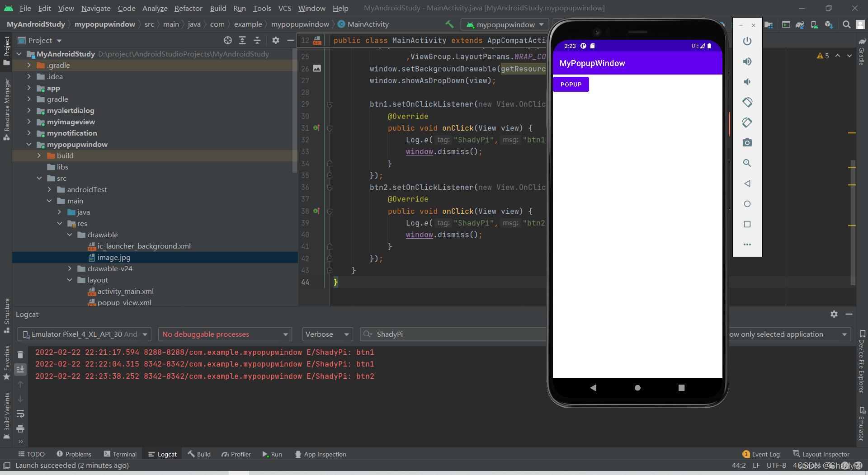Click the warnings count indicator
Image resolution: width=868 pixels, height=475 pixels.
(823, 56)
